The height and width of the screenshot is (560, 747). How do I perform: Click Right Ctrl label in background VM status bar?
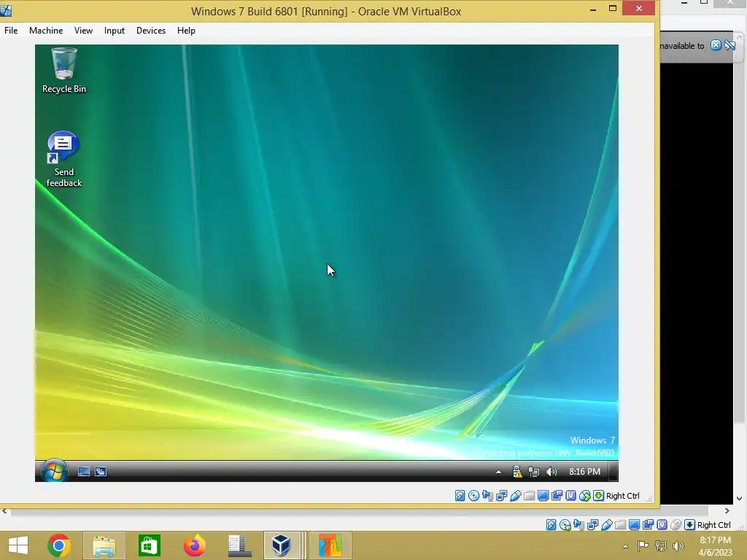click(x=713, y=525)
